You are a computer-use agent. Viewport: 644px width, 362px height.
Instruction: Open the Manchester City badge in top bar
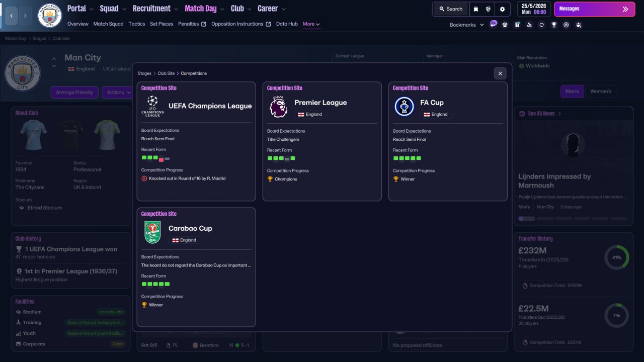pos(50,16)
